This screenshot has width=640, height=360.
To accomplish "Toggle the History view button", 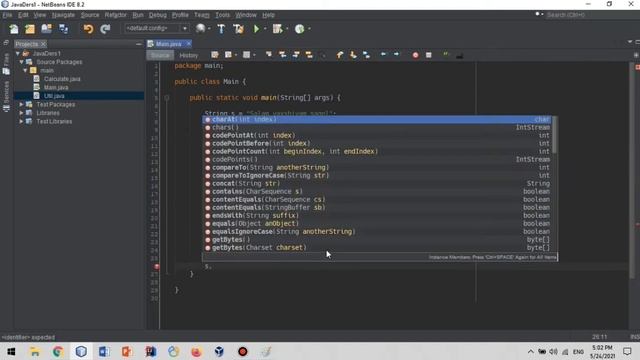I will pyautogui.click(x=189, y=55).
